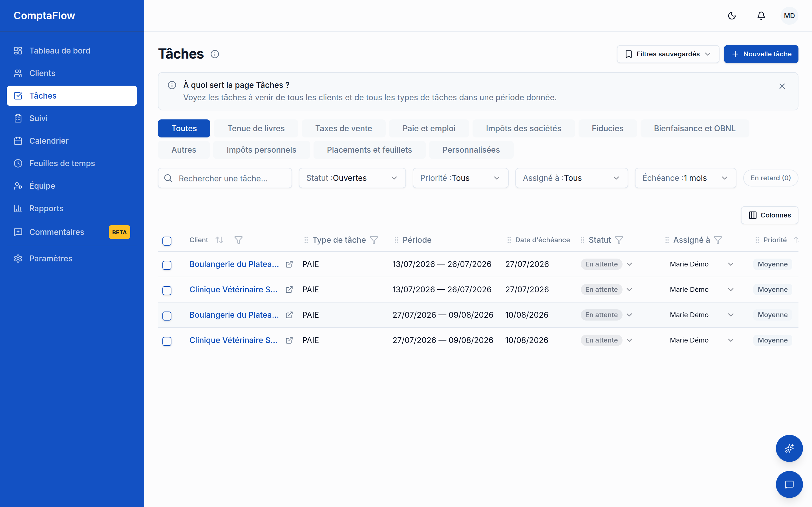Focus the Rechercher une tâche search field

225,178
